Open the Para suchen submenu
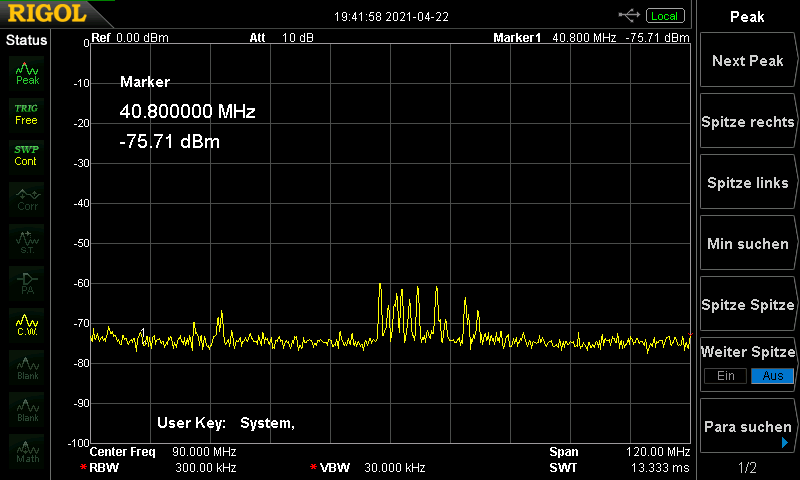 (x=748, y=426)
